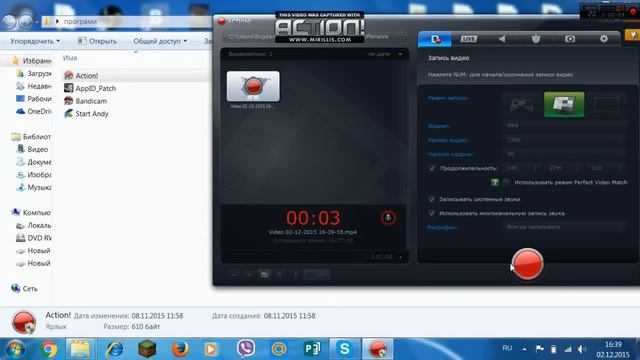The width and height of the screenshot is (640, 360).
Task: Open the gear settings tab
Action: point(604,39)
